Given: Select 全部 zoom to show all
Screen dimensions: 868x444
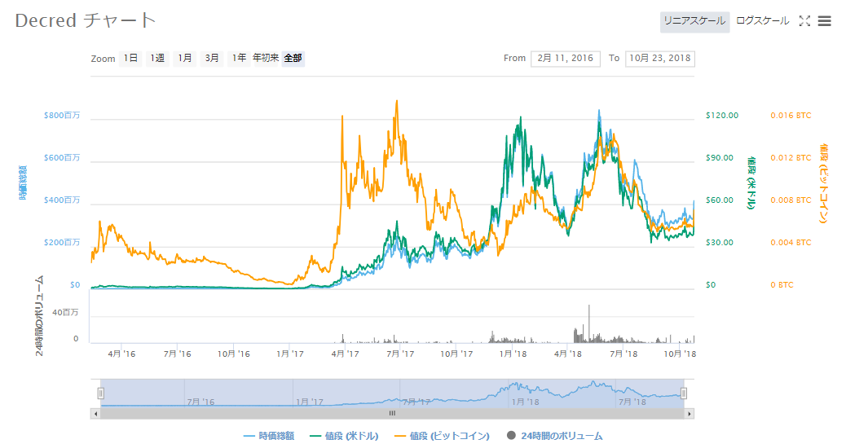Looking at the screenshot, I should [x=293, y=58].
